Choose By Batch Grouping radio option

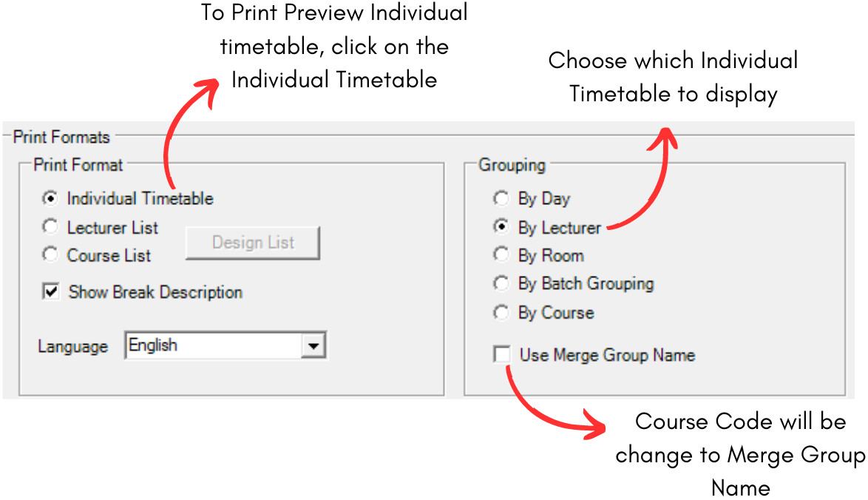pyautogui.click(x=501, y=283)
